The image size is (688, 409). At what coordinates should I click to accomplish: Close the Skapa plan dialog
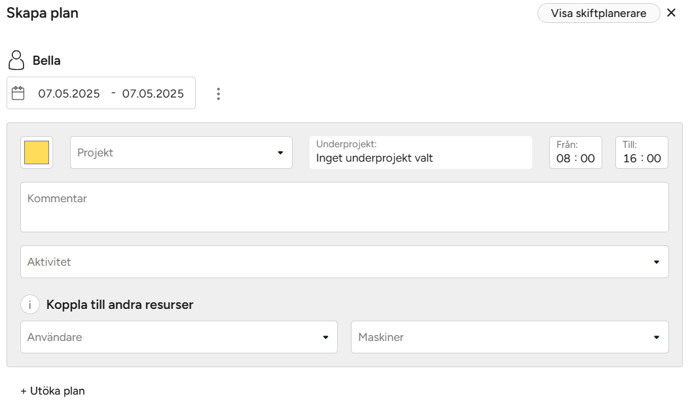click(x=671, y=13)
